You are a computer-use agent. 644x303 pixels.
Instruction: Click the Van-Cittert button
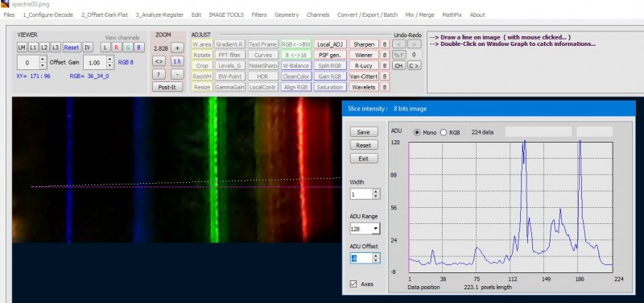(x=364, y=77)
